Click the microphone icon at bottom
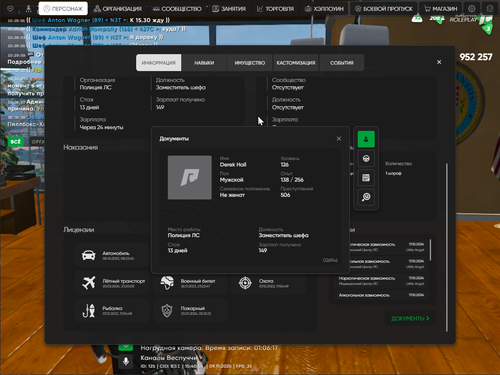Image resolution: width=500 pixels, height=375 pixels. [126, 361]
